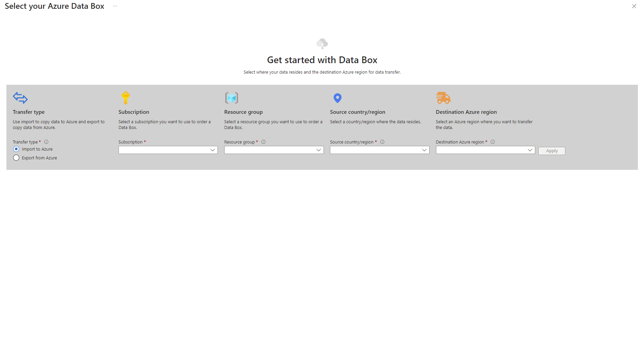Click 'Select where your data resides' subtitle text
Screen dimensions: 644x339
(x=322, y=72)
